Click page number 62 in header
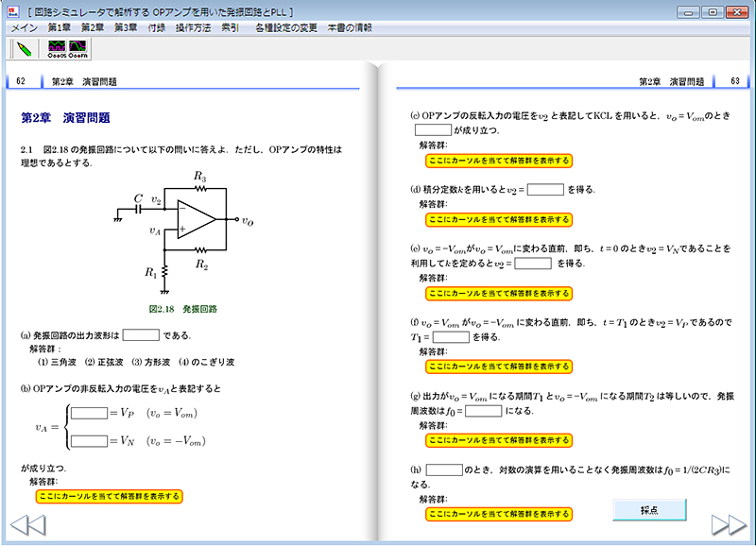This screenshot has height=546, width=756. (x=21, y=81)
